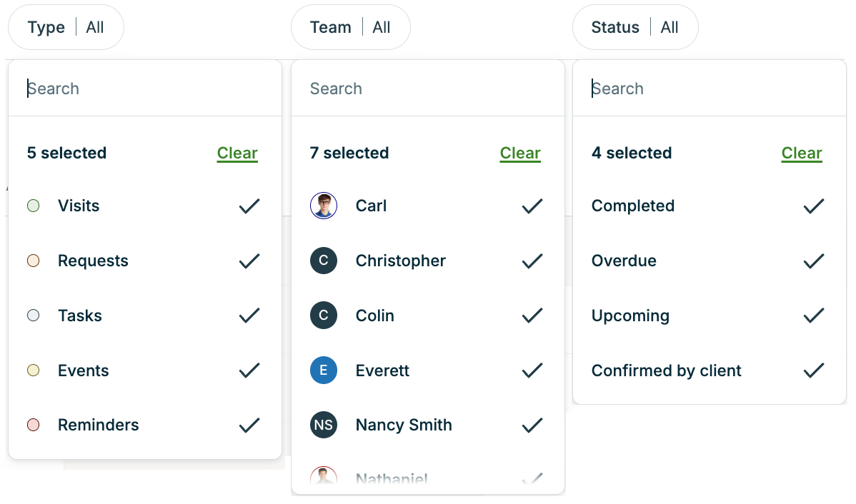Open the Team filter dropdown
Screen dimensions: 856x504
(350, 28)
